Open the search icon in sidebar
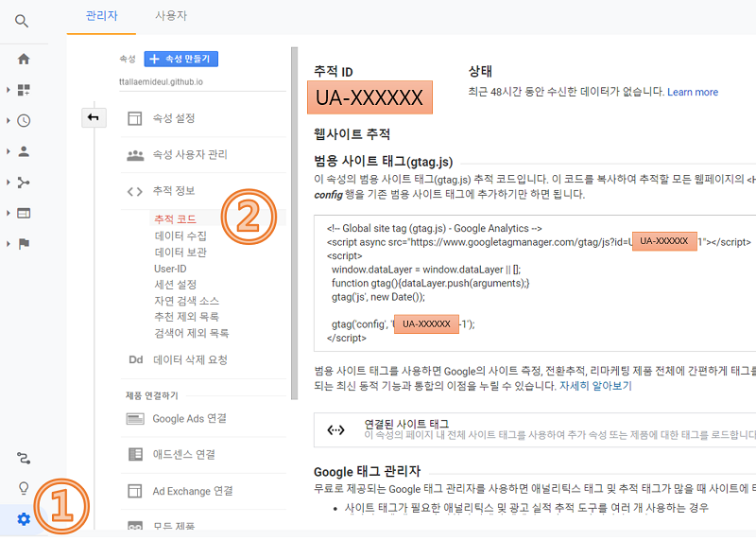This screenshot has height=541, width=756. tap(22, 21)
